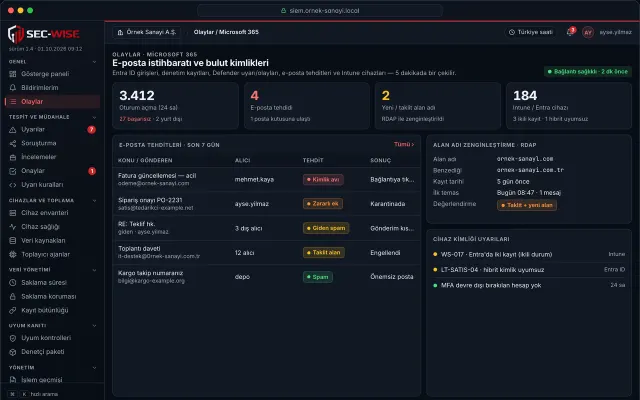Open the 4 E-posta tehdidi card
Image resolution: width=640 pixels, height=400 pixels.
point(307,106)
